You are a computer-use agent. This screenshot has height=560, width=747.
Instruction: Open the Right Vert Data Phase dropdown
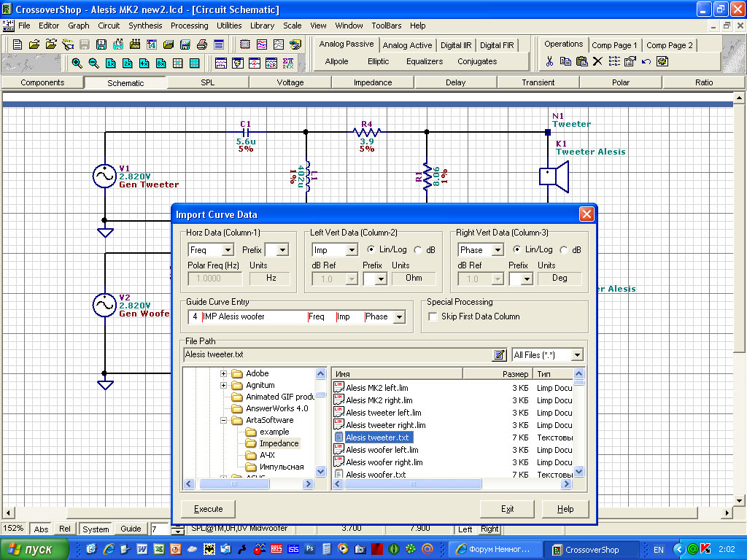coord(498,249)
